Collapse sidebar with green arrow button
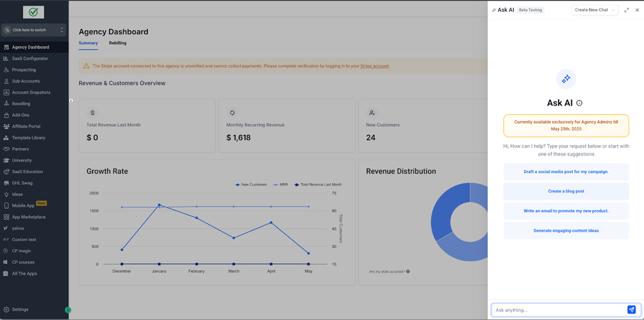 pyautogui.click(x=68, y=310)
